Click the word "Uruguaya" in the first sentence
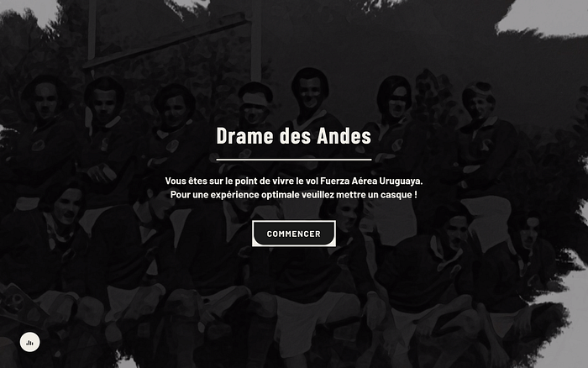Image resolution: width=588 pixels, height=368 pixels. (401, 181)
